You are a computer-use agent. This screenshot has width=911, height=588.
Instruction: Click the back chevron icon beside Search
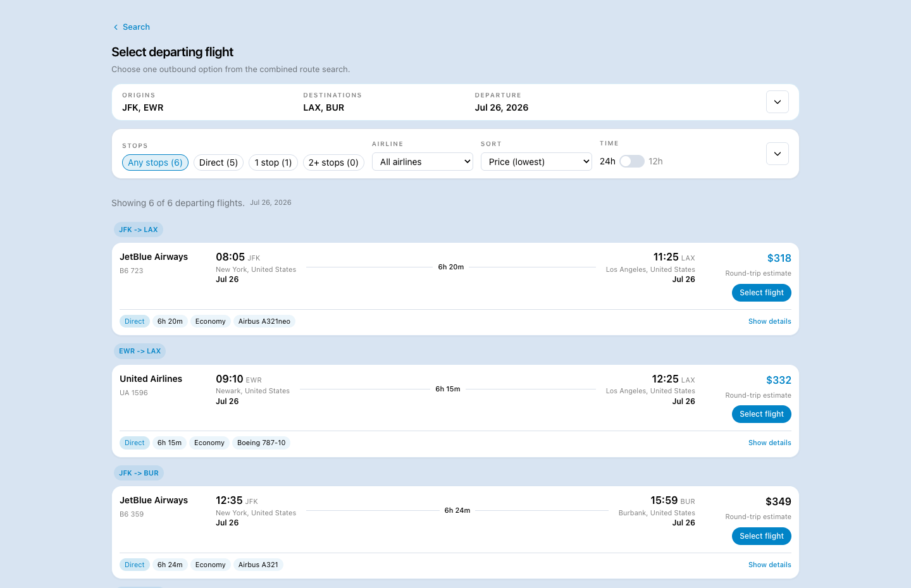(x=116, y=27)
